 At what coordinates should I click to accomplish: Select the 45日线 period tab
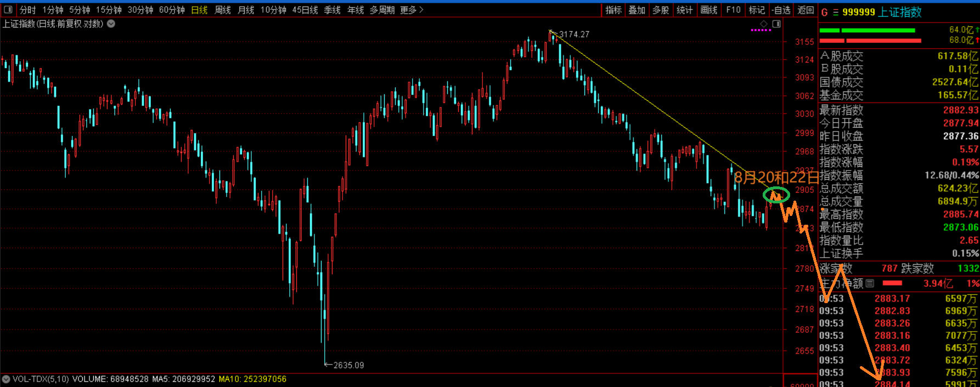tap(305, 10)
